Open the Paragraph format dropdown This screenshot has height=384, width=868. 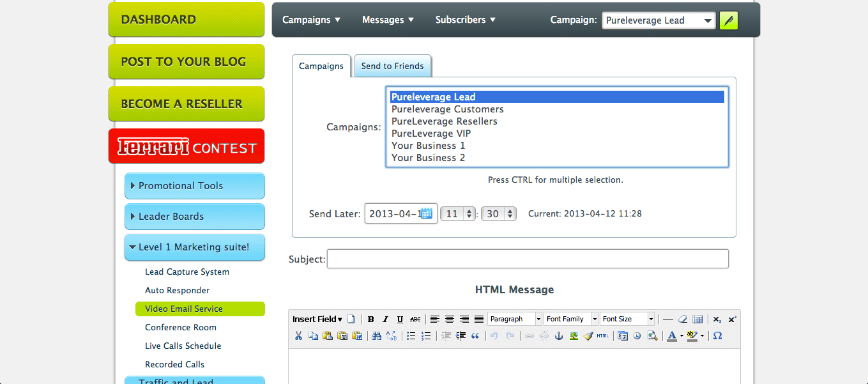point(515,319)
